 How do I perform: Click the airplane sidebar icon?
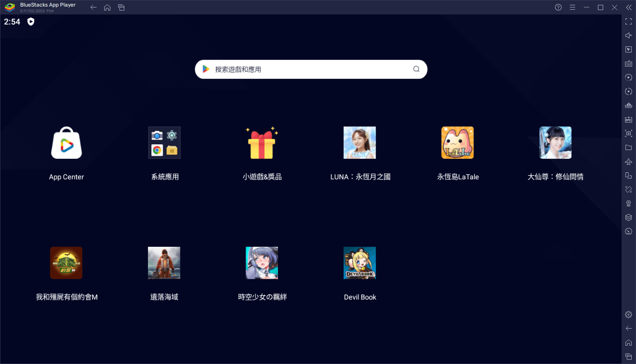(x=629, y=161)
